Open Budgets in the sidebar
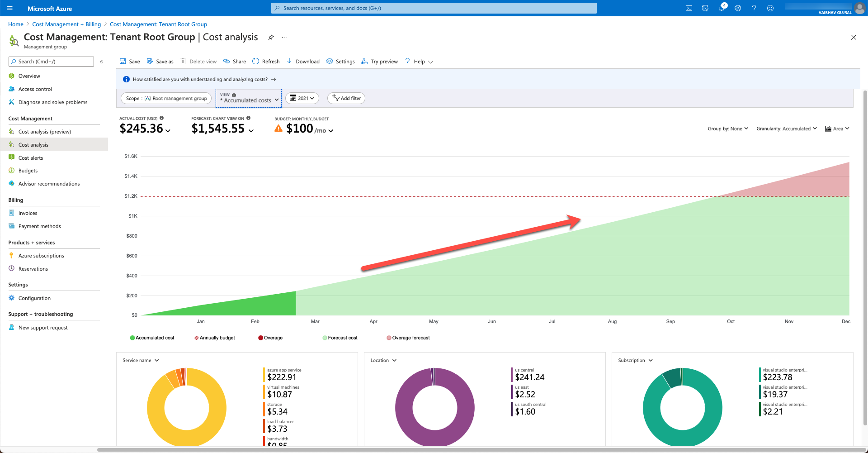Screen dimensions: 868x453 point(28,171)
